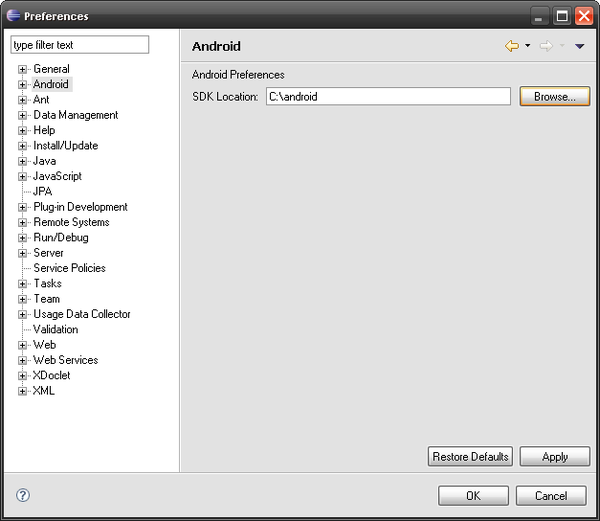Select Data Management in the tree

[x=76, y=115]
